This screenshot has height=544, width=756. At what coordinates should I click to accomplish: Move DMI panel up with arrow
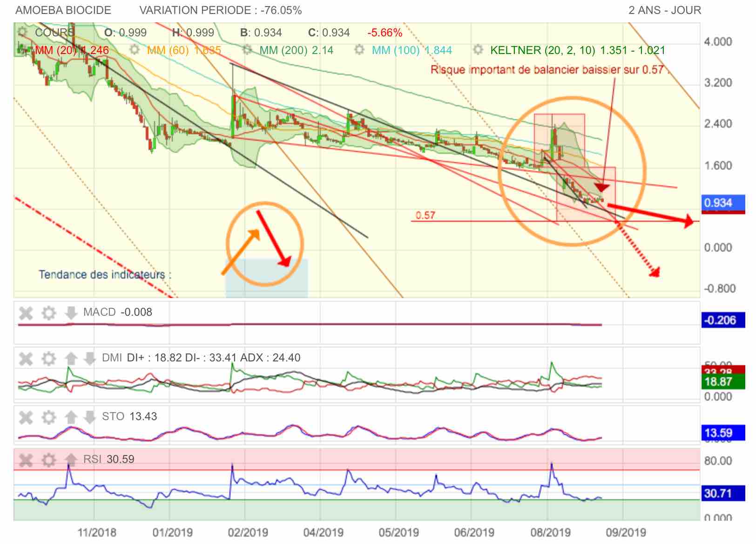(x=71, y=359)
